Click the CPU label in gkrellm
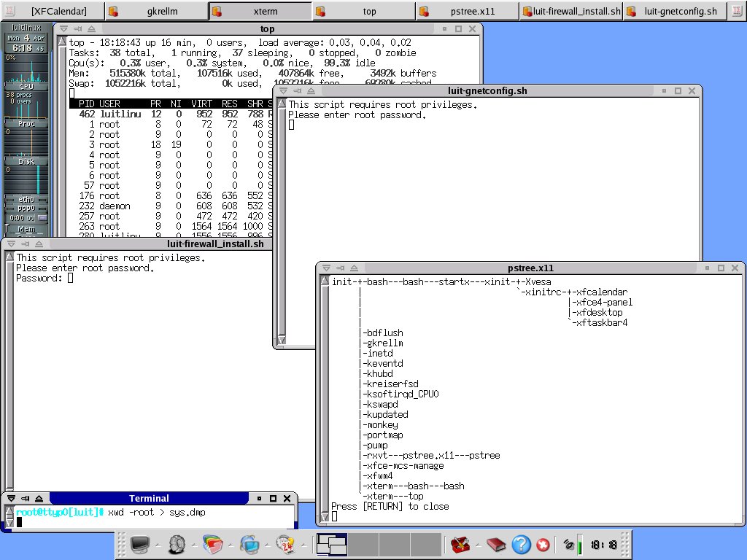 click(26, 87)
